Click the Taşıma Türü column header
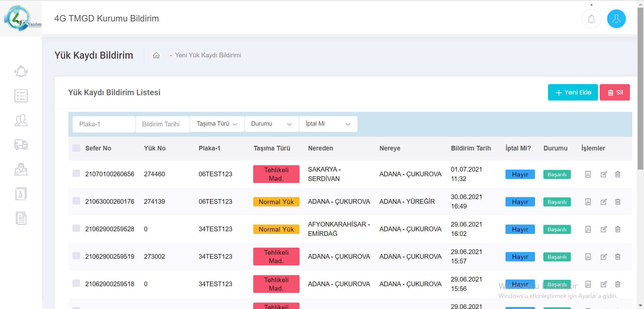The width and height of the screenshot is (644, 309). tap(272, 148)
